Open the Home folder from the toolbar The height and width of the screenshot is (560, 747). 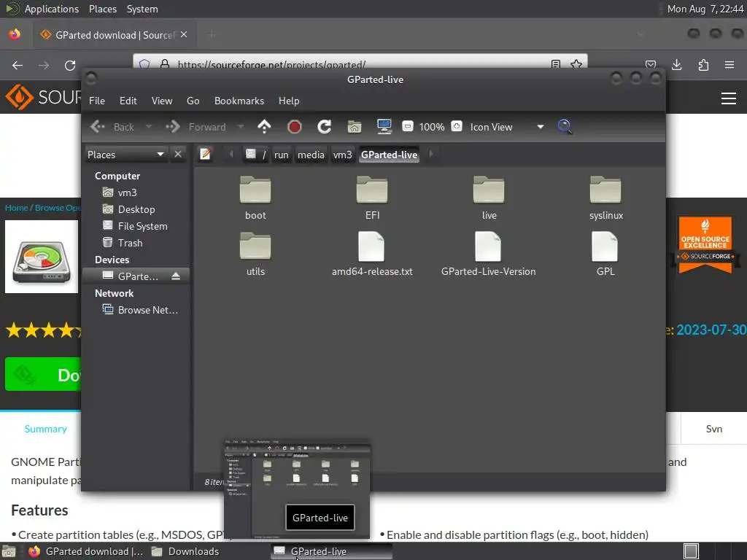[355, 127]
